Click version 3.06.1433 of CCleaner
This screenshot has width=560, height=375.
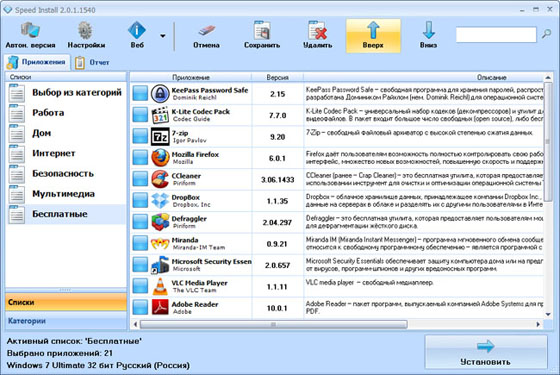coord(278,180)
